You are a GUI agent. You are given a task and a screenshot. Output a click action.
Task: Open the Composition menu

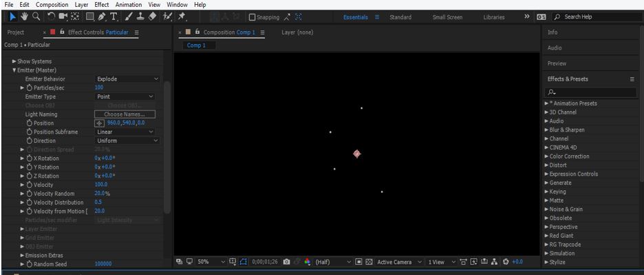[52, 5]
